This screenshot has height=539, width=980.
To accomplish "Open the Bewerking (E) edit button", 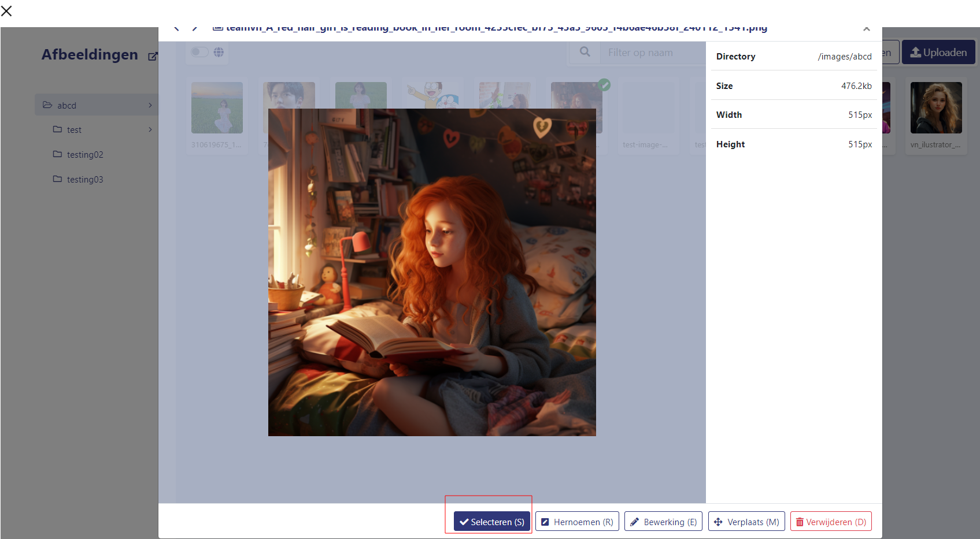I will (x=663, y=522).
